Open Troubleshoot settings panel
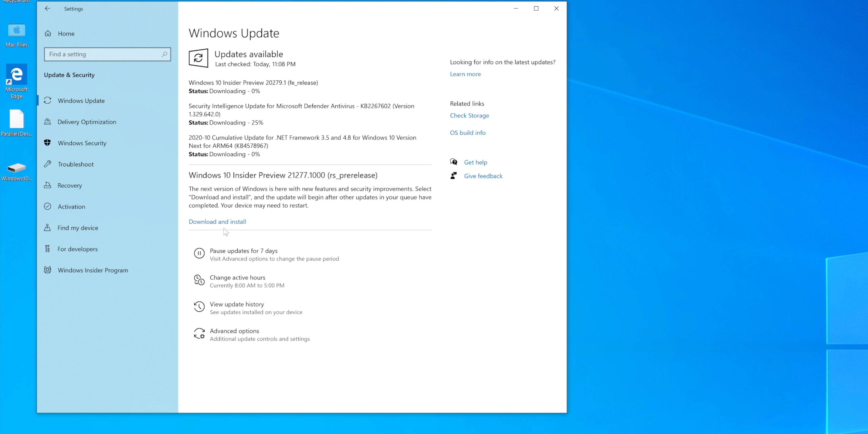 pyautogui.click(x=76, y=164)
